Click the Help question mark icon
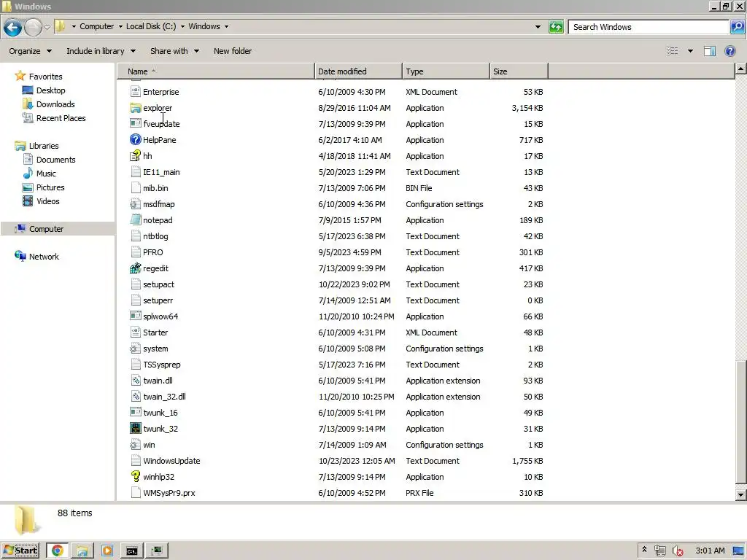The height and width of the screenshot is (560, 747). click(729, 51)
